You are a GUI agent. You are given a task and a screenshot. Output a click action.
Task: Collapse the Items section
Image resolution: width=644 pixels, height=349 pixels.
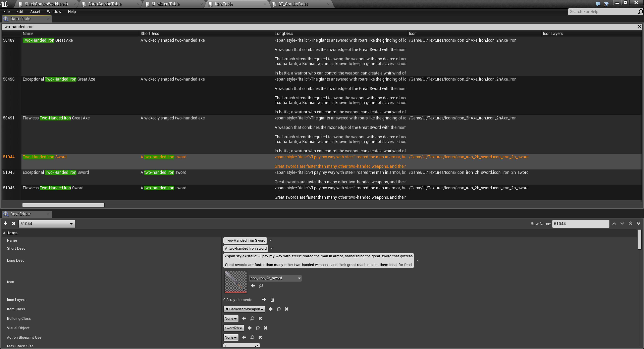4,232
